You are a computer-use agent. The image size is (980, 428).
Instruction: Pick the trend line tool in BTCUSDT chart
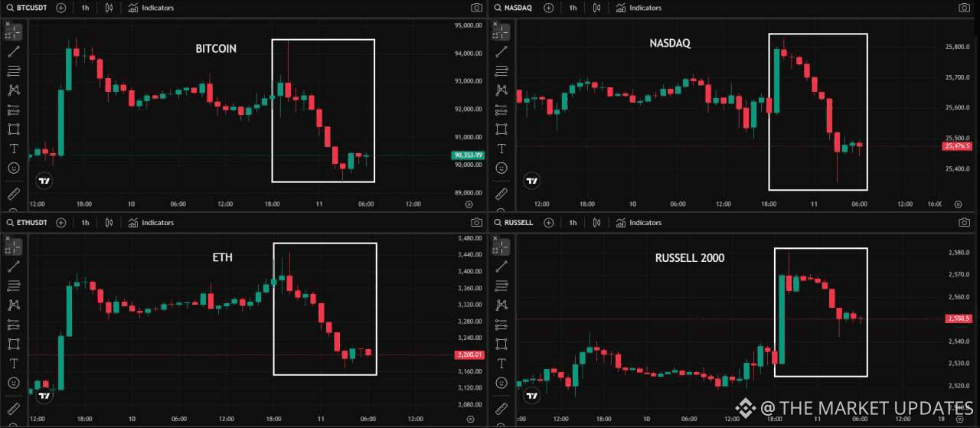[x=14, y=52]
